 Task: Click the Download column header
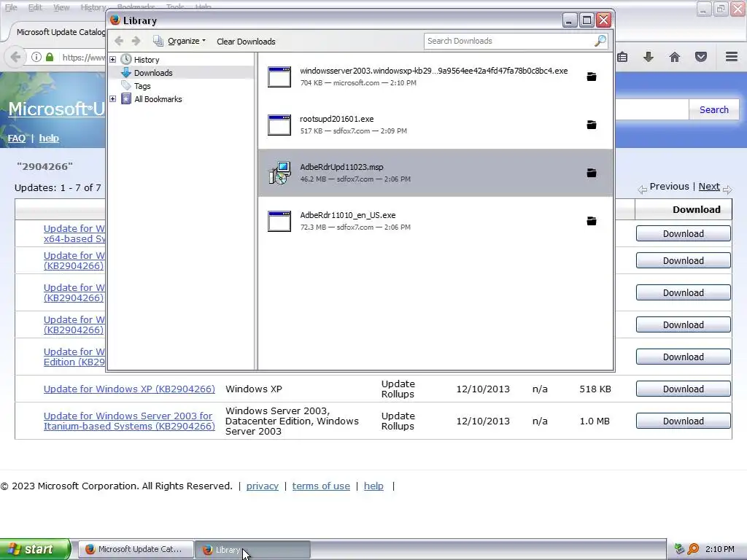683,209
